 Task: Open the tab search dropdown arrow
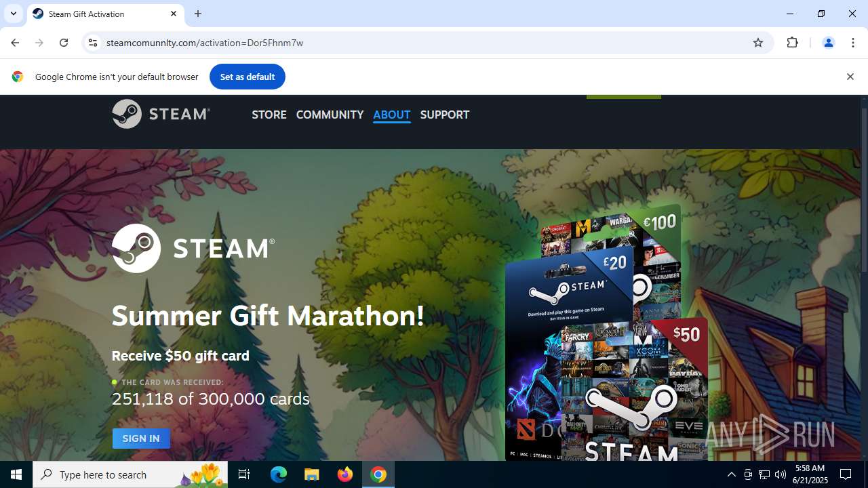14,14
